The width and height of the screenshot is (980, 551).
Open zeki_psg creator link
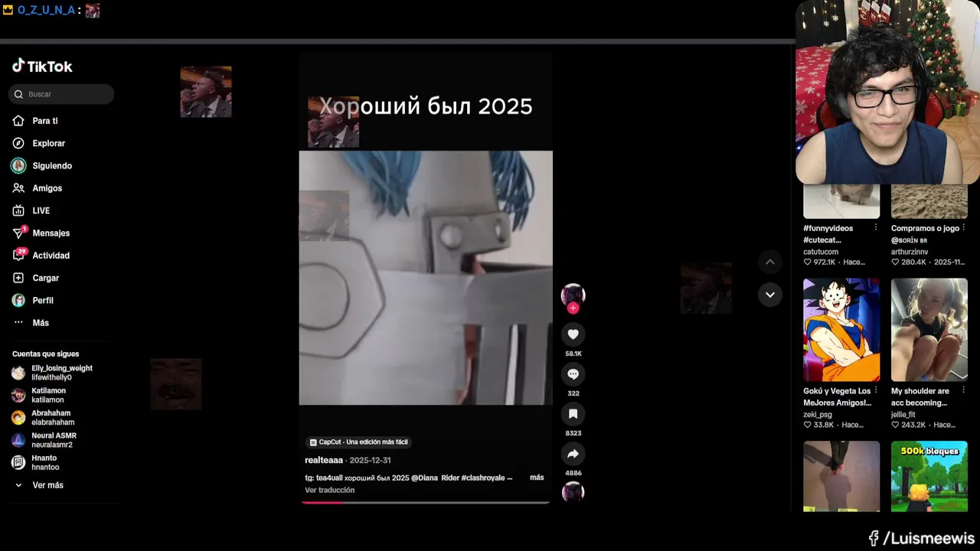[x=818, y=415]
